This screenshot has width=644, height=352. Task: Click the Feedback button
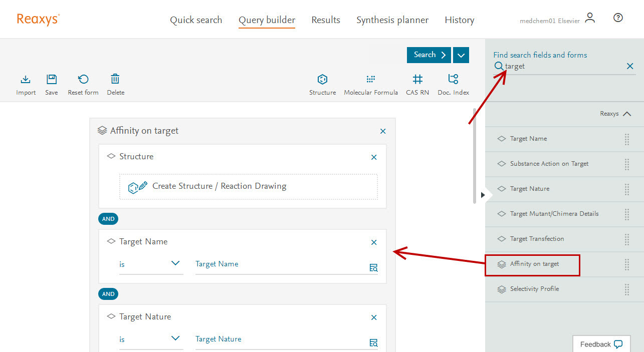601,344
